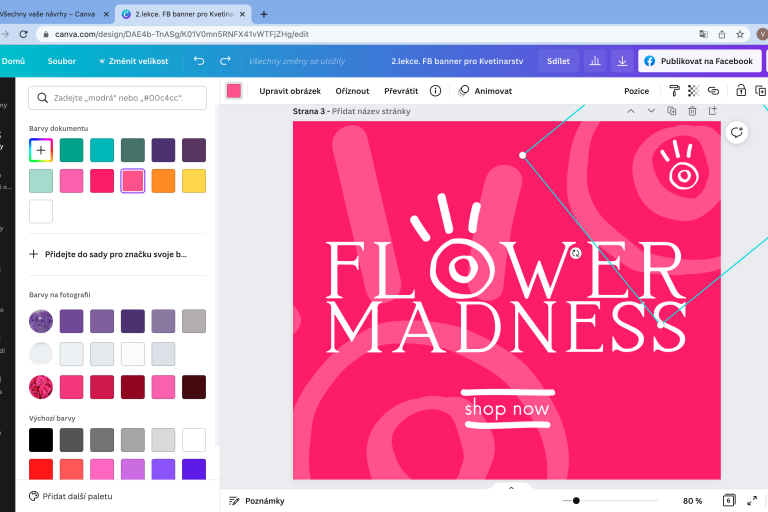Open the image info icon
The width and height of the screenshot is (768, 512).
click(x=435, y=90)
